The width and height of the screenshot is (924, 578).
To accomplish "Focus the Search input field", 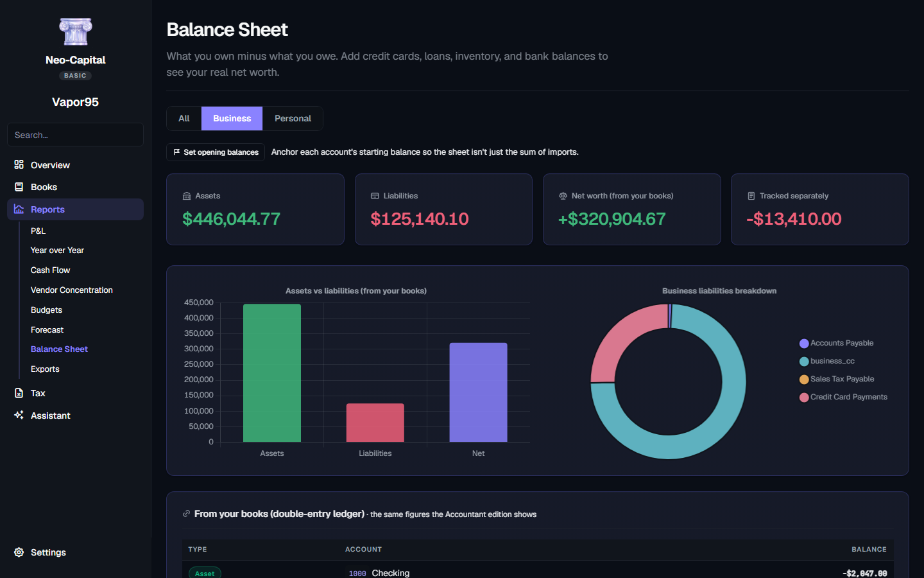I will coord(75,135).
